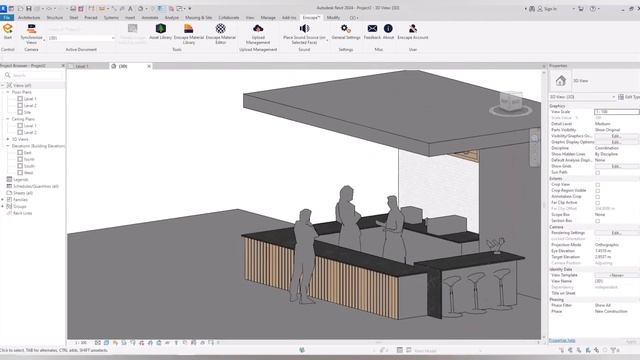The width and height of the screenshot is (640, 360).
Task: Switch to the Structure ribbon tab
Action: [55, 18]
